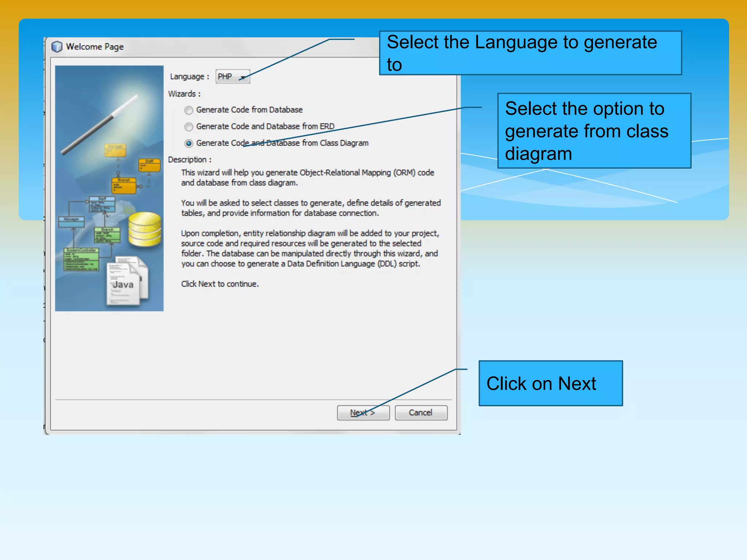Image resolution: width=747 pixels, height=560 pixels.
Task: Select Generate Code and Database from ERD
Action: pos(189,127)
